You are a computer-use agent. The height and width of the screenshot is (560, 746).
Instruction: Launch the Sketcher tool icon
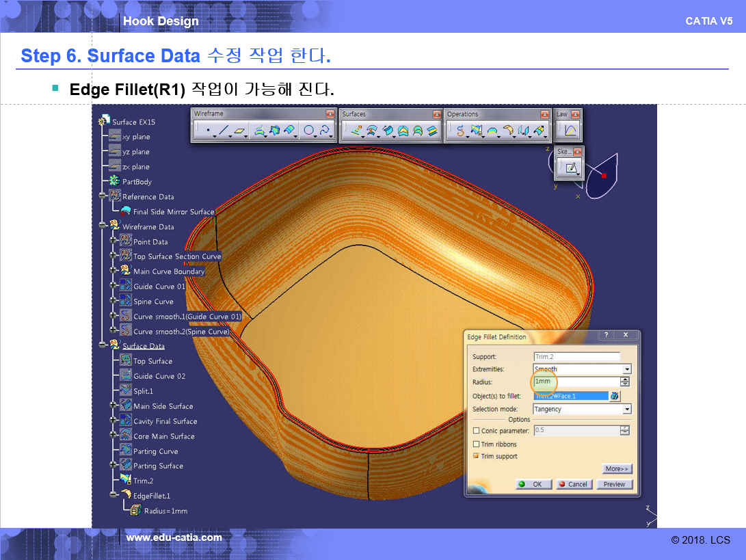click(570, 167)
